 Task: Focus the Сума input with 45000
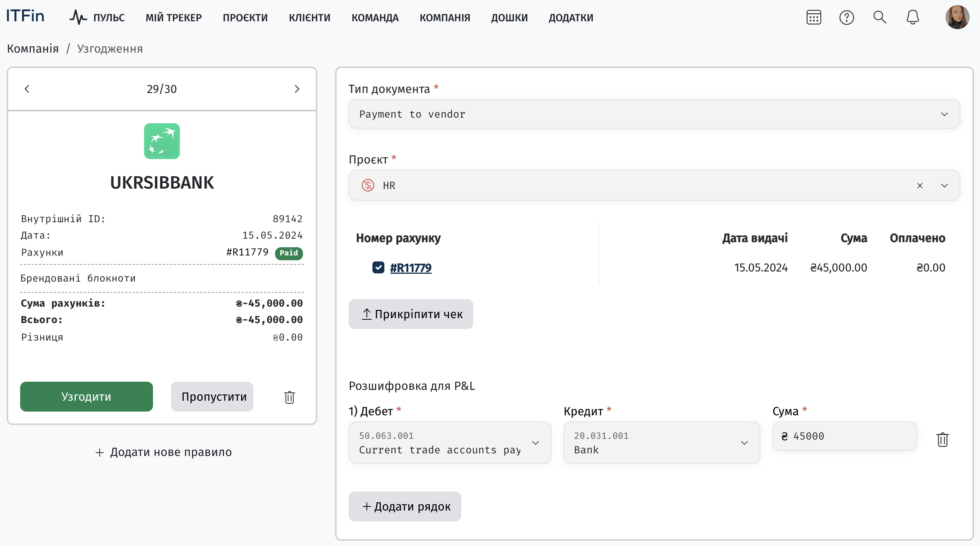(x=845, y=436)
